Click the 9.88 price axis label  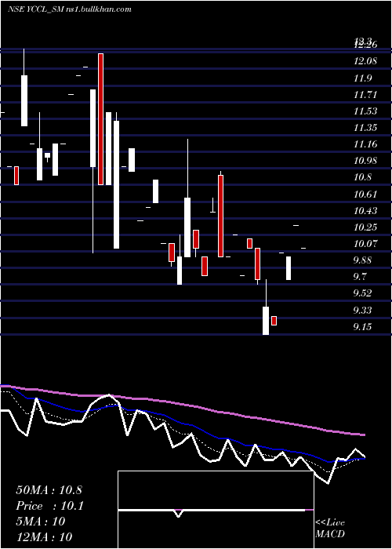362,260
